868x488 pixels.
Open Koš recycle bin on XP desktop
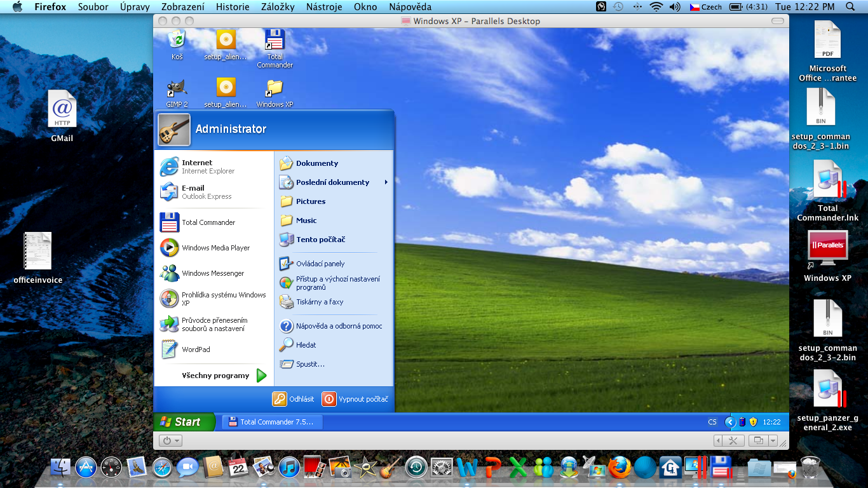tap(177, 44)
